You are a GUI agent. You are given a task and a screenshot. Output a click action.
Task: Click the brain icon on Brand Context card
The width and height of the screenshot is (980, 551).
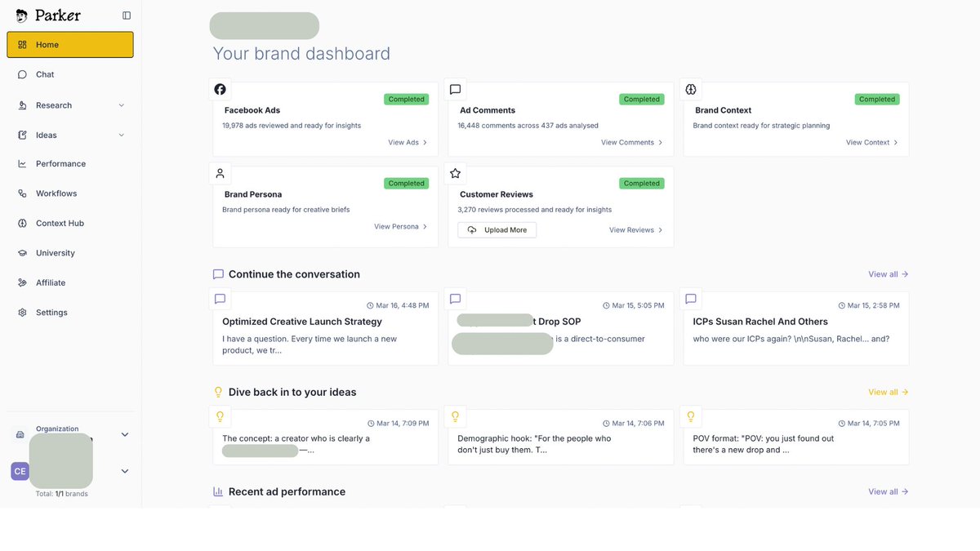coord(690,89)
